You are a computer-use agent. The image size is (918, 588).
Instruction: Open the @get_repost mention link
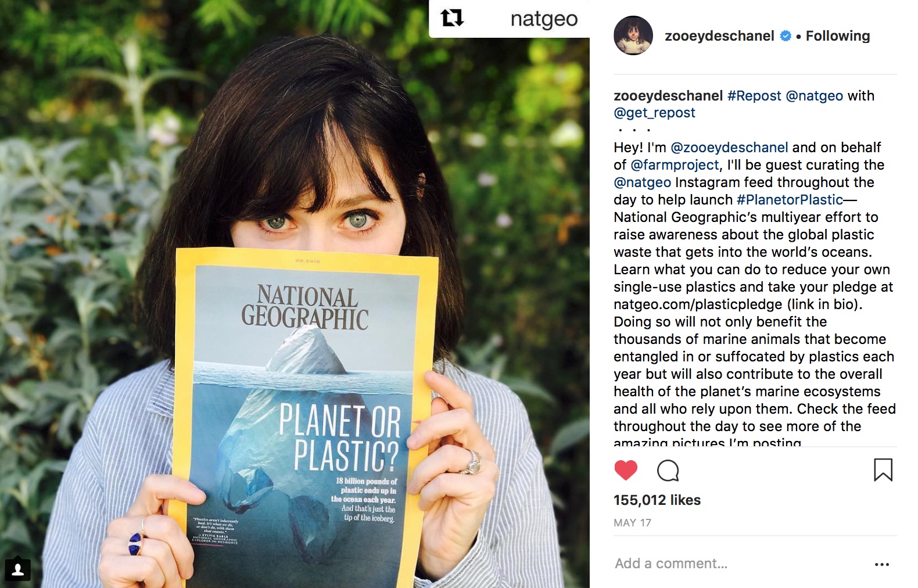[654, 113]
